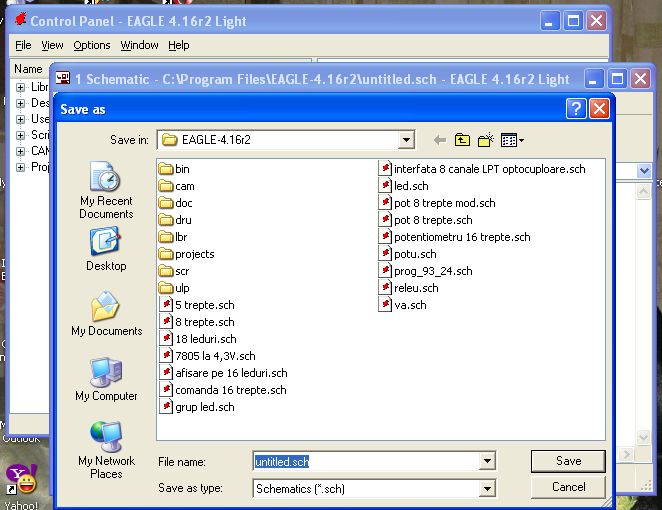Open the View Menu icon in Save as
This screenshot has height=510, width=662.
[512, 140]
